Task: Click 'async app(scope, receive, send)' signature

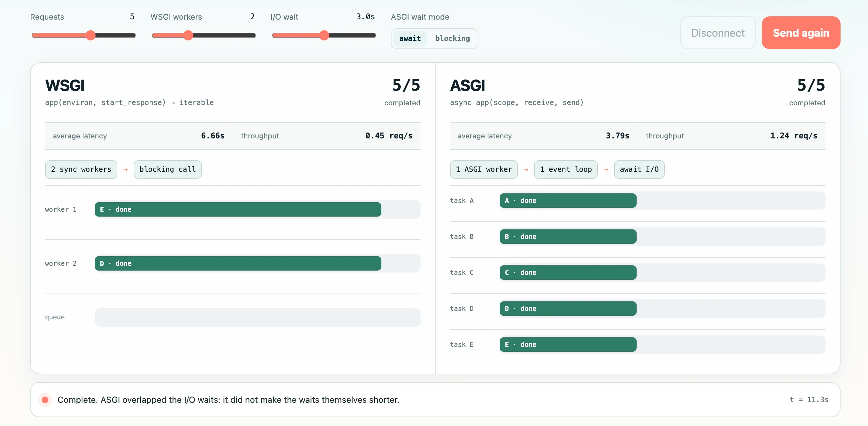Action: pyautogui.click(x=517, y=102)
